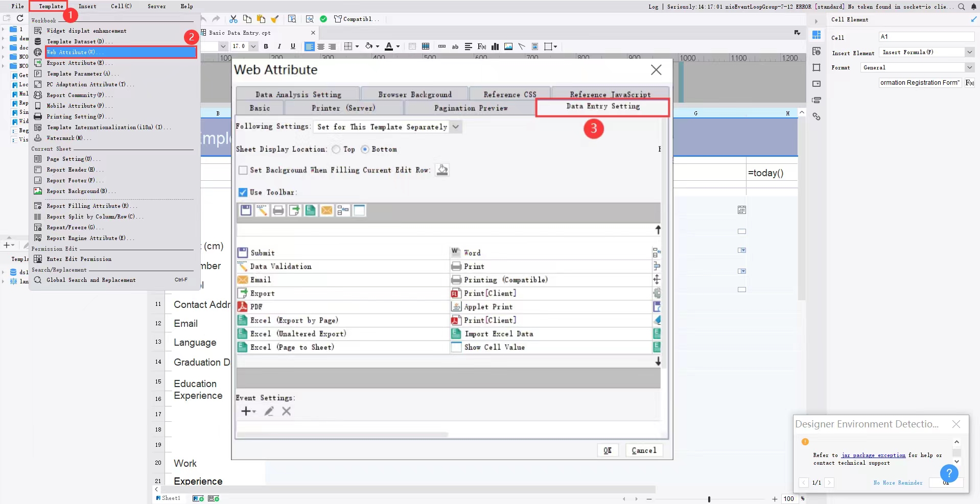
Task: Click the delete event X icon
Action: click(286, 412)
